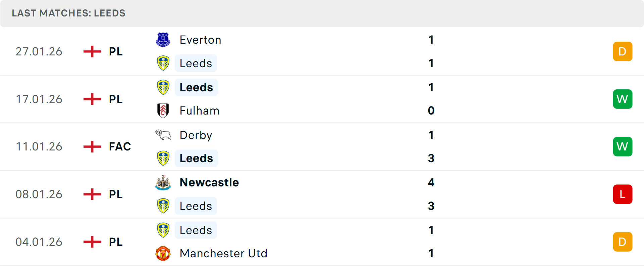Click the Manchester Utd crest
644x266 pixels.
[163, 253]
